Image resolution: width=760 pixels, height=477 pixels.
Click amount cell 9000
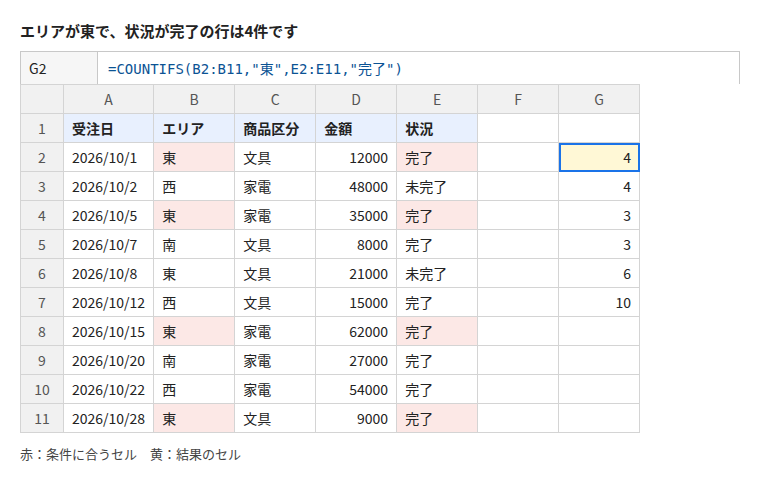356,419
